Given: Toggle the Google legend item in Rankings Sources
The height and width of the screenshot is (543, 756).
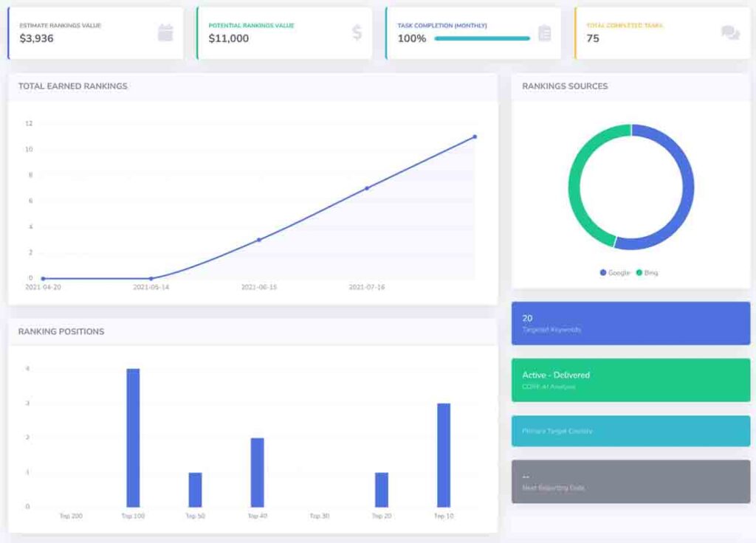Looking at the screenshot, I should (615, 273).
